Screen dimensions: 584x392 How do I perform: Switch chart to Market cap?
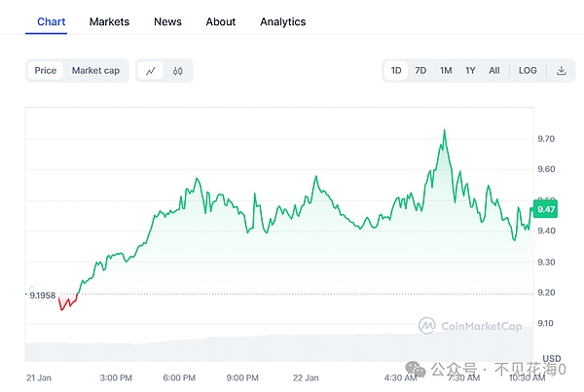(95, 71)
